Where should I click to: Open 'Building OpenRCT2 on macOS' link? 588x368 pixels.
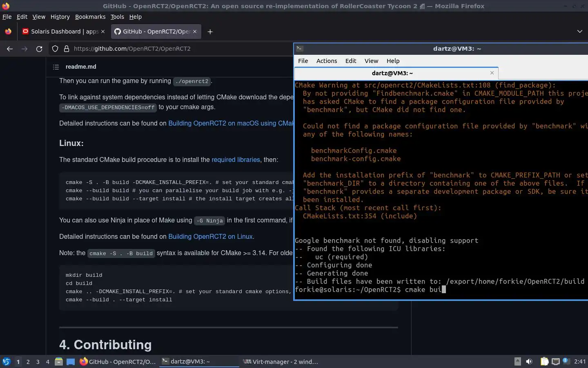231,123
